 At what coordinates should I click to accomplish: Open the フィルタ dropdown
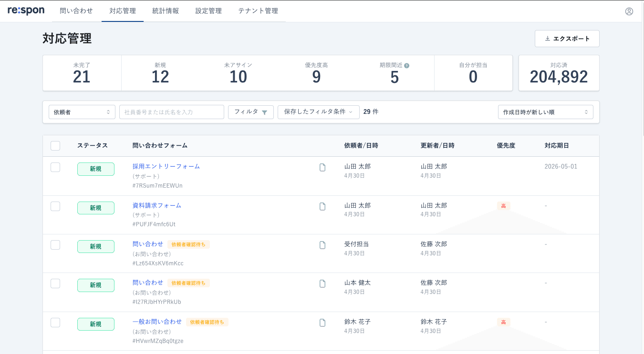[251, 112]
